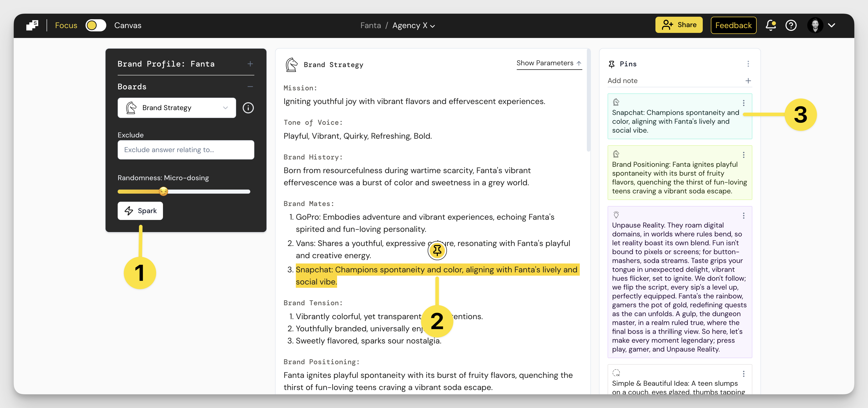868x408 pixels.
Task: Click the floating yellow pin icon
Action: tap(437, 250)
